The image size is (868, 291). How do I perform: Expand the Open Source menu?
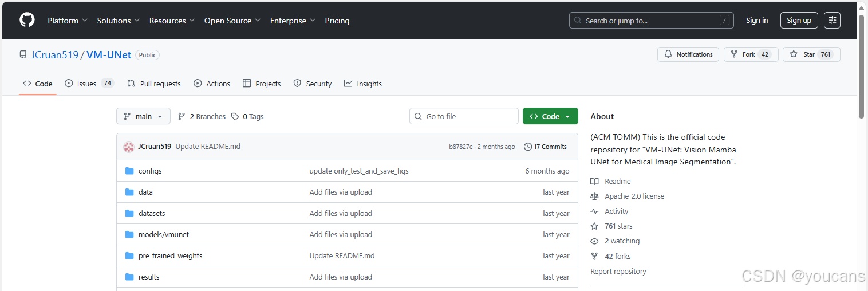232,21
